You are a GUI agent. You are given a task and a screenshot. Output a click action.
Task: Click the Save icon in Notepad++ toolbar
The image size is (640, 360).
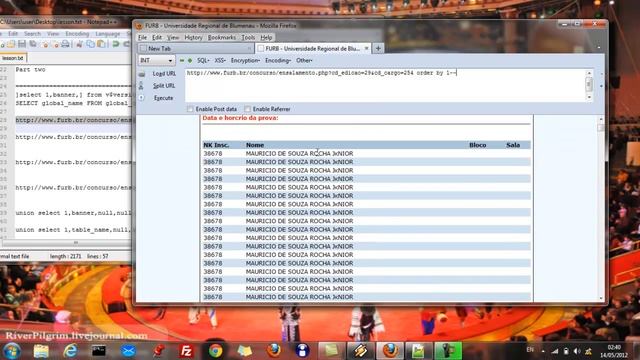coord(22,44)
